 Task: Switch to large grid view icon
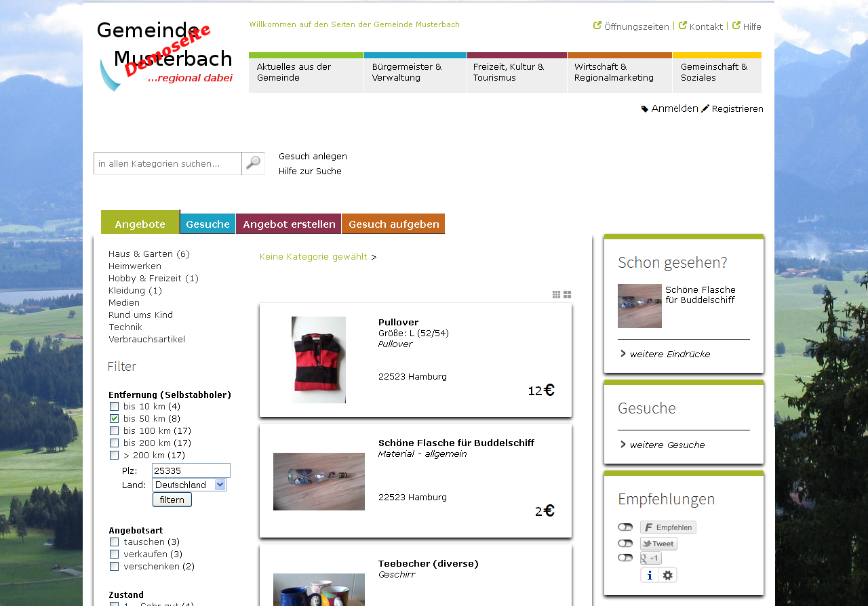(567, 295)
